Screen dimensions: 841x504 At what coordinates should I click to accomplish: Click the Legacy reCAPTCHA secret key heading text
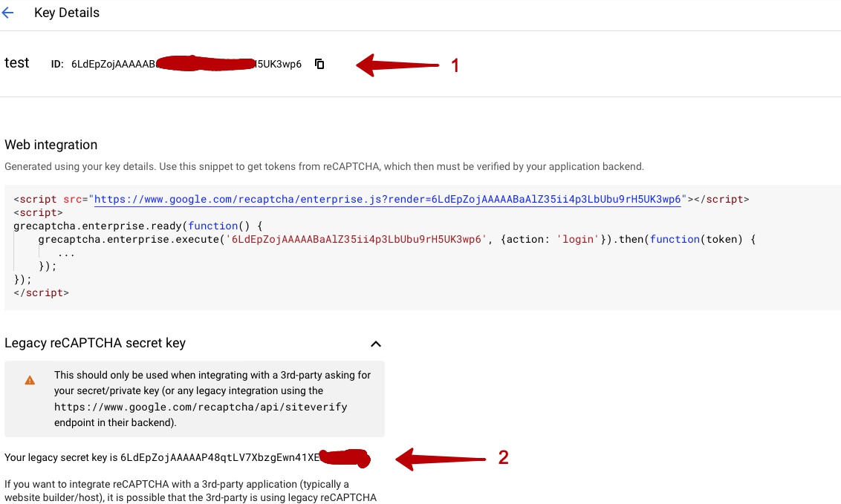[x=95, y=343]
